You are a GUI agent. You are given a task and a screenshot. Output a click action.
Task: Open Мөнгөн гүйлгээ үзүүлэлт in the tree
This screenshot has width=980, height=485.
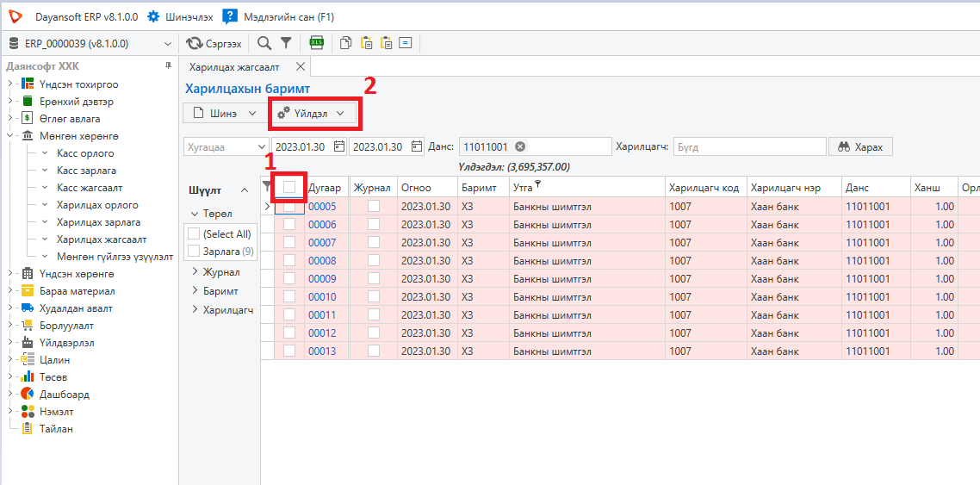coord(115,256)
